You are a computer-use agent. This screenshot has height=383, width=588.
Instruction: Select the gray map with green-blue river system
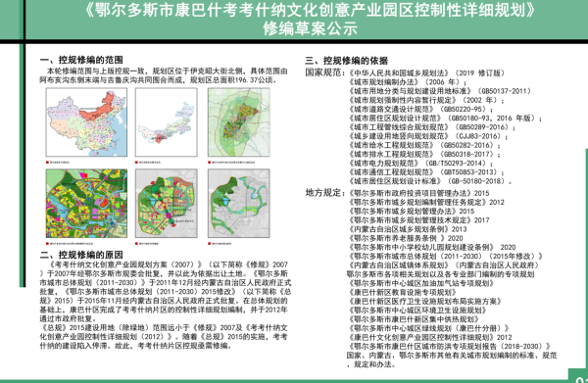point(239,203)
